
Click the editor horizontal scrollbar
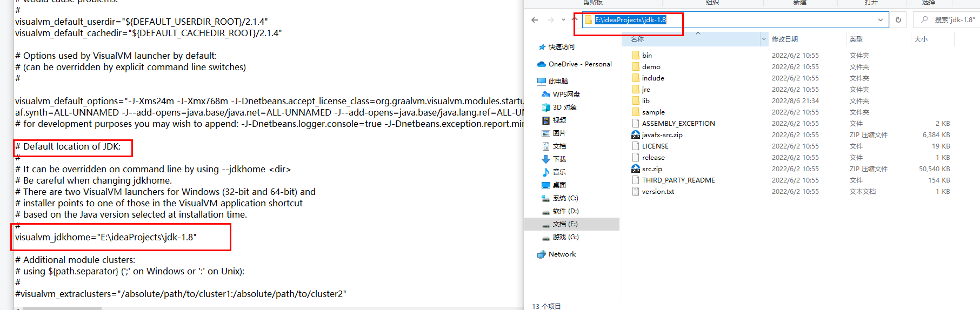click(62, 308)
